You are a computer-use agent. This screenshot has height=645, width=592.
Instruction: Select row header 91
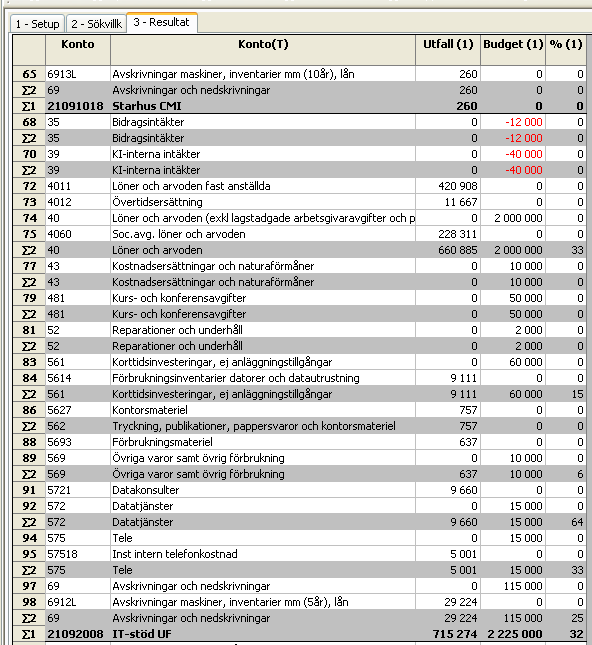29,490
